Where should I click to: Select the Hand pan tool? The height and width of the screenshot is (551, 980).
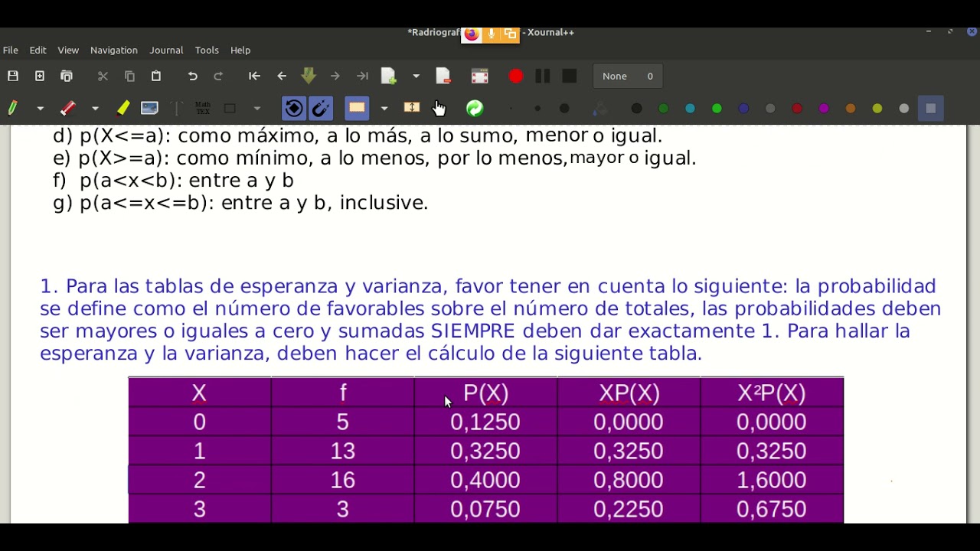tap(439, 108)
